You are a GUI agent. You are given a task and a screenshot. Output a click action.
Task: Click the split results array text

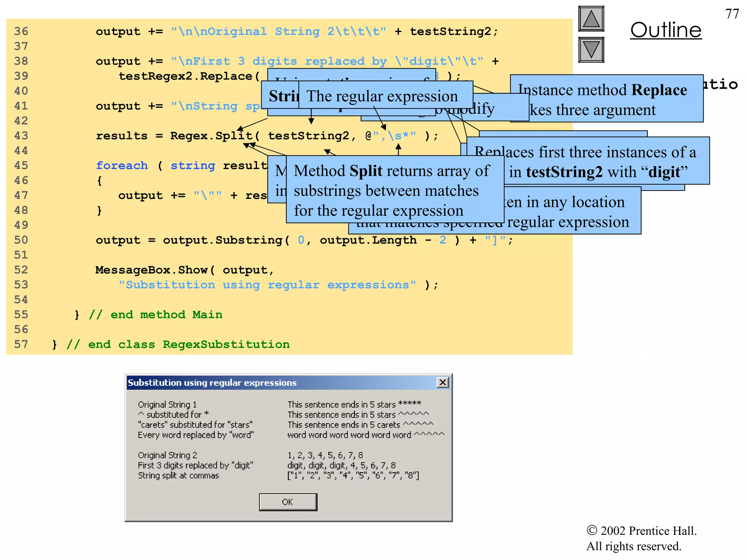click(x=353, y=475)
